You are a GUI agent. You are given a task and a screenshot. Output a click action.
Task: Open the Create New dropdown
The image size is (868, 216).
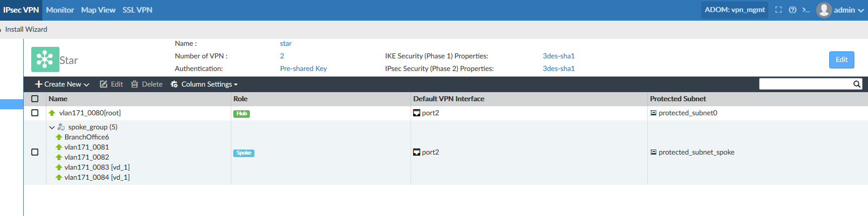click(62, 84)
